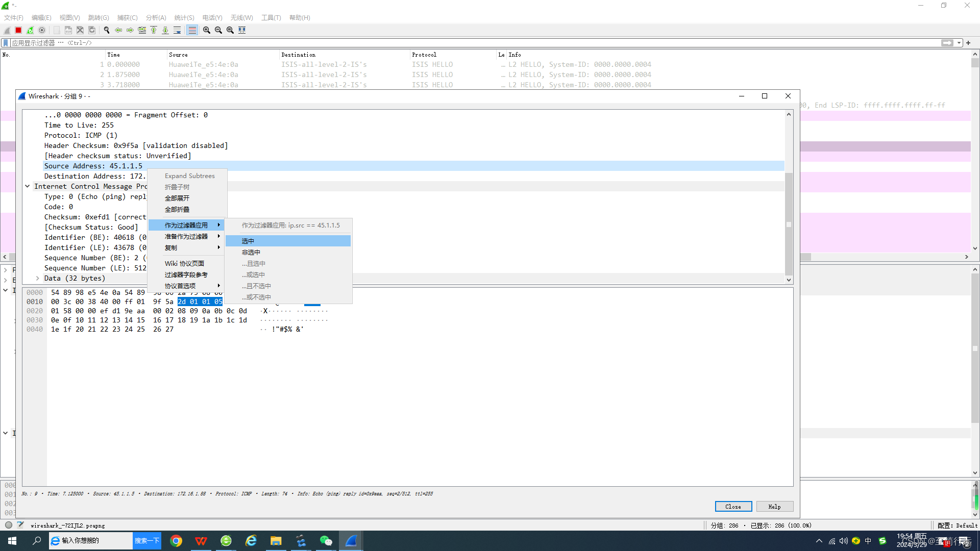The image size is (980, 551).
Task: Toggle auto-scroll during live capture
Action: (177, 30)
